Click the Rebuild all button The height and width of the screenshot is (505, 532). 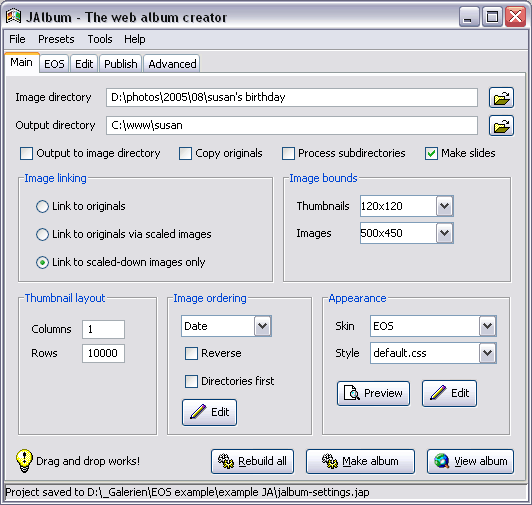coord(252,461)
